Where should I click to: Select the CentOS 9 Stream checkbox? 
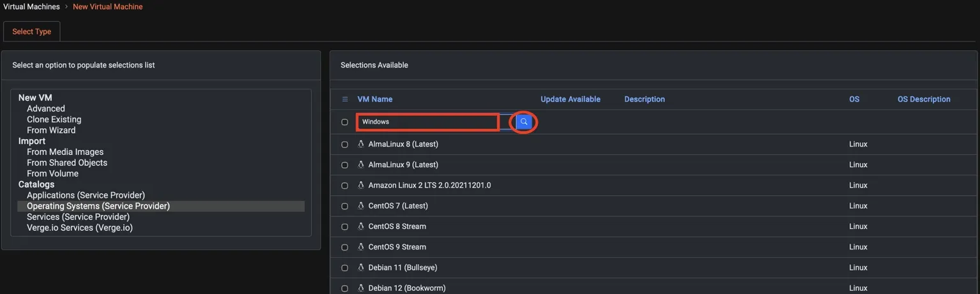(345, 247)
